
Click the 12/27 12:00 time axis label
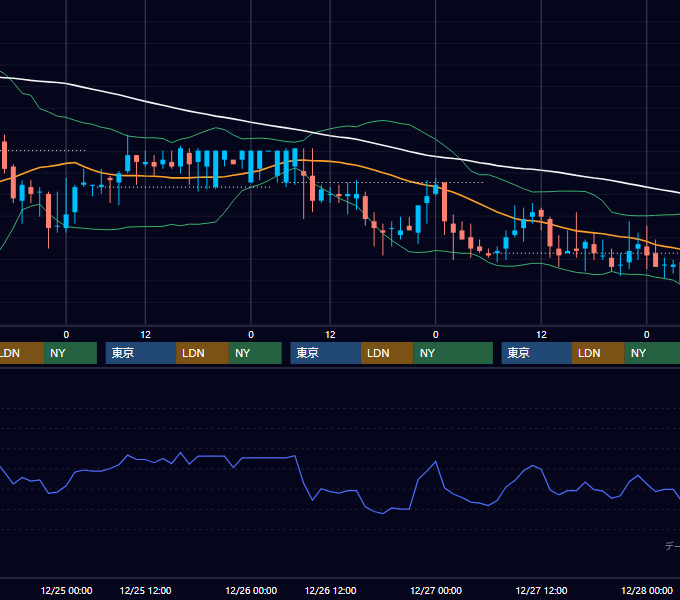541,590
